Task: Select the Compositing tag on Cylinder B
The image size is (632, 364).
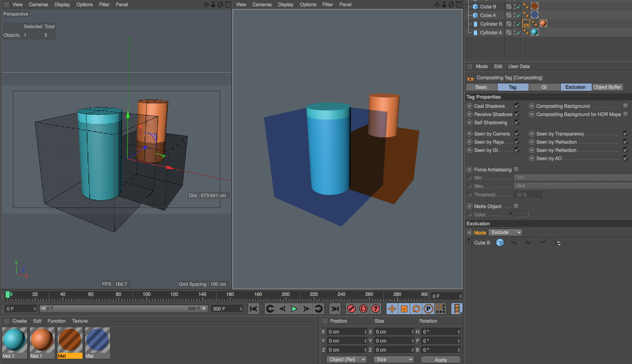Action: click(526, 24)
